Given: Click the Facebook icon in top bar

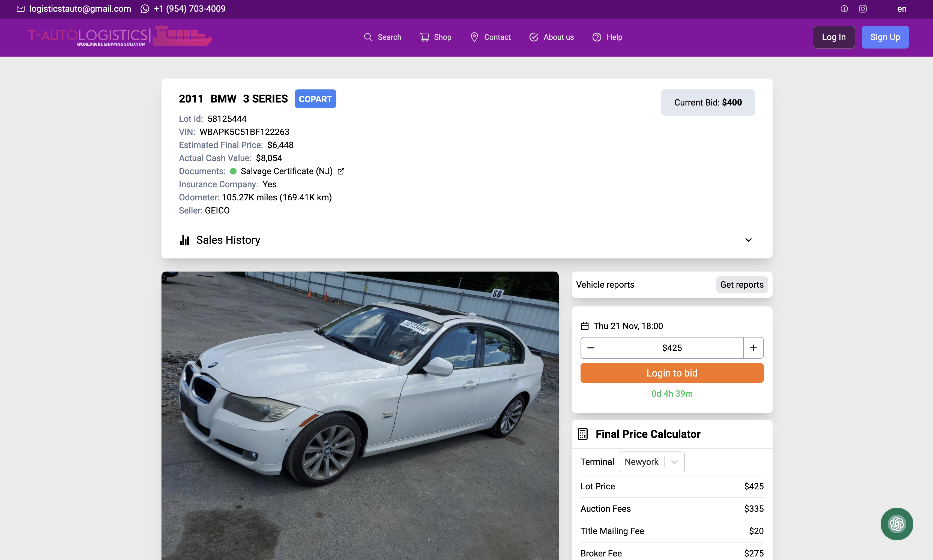Looking at the screenshot, I should click(x=844, y=9).
